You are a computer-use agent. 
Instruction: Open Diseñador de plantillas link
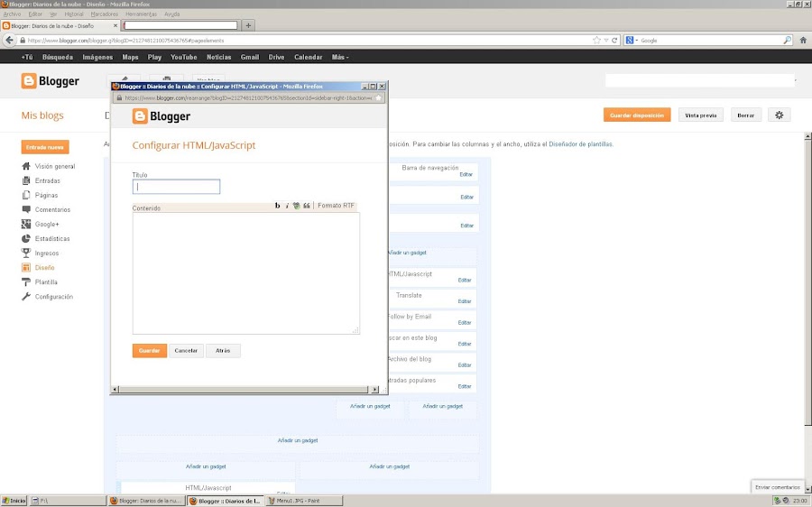[x=580, y=144]
